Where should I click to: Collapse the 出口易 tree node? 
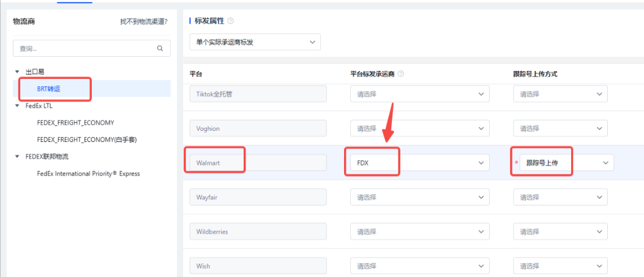17,72
